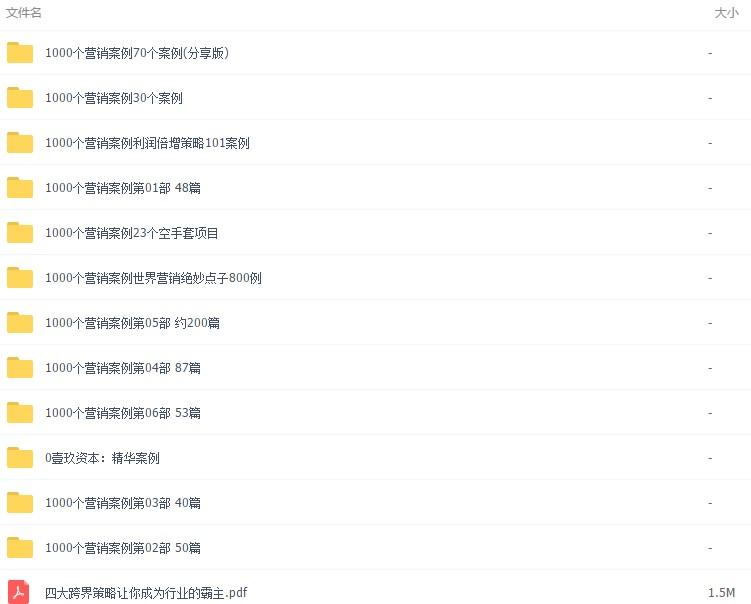This screenshot has height=604, width=751.
Task: Select folder icon of 利润倍增策略101案例
Action: [20, 143]
